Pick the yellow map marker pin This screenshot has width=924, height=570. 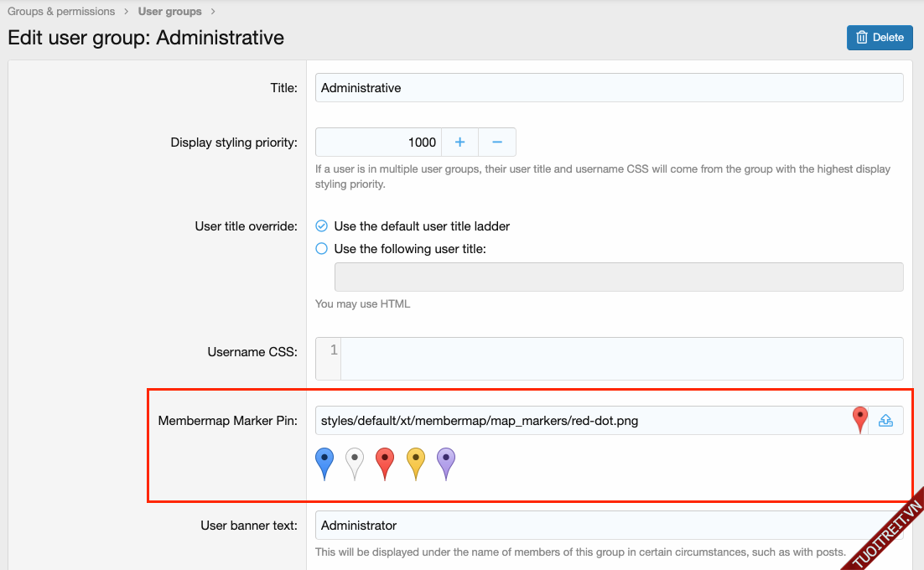[x=416, y=463]
